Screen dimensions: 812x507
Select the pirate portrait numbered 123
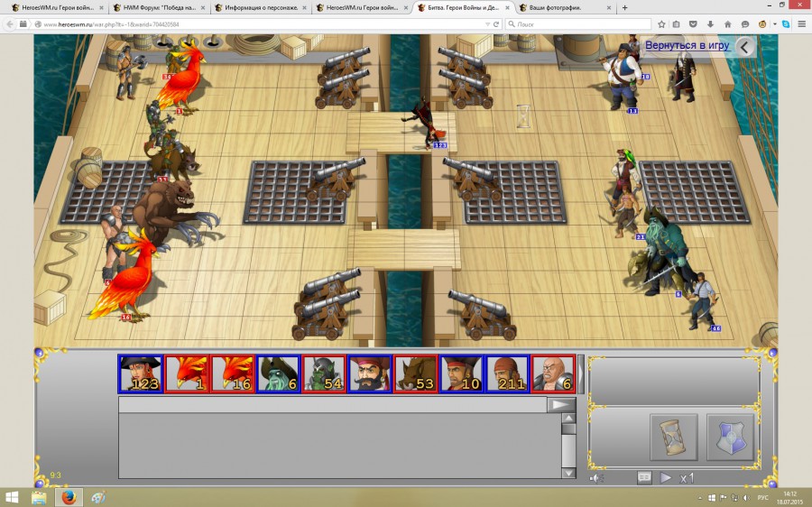pos(141,373)
